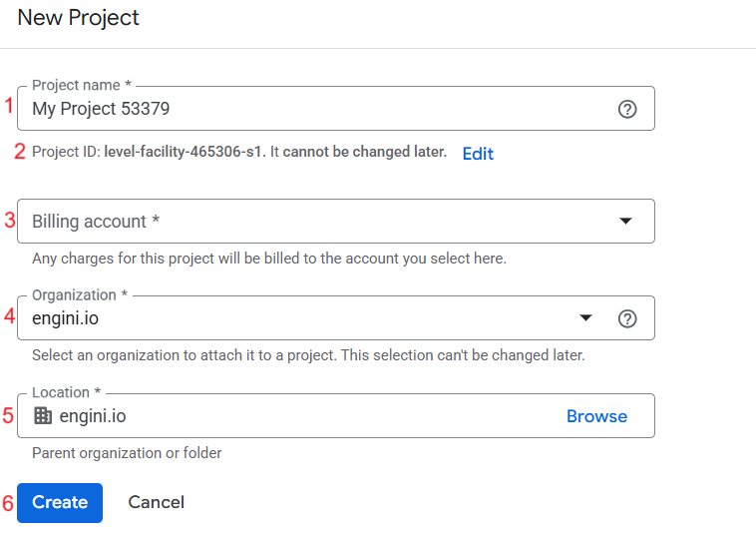Viewport: 756px width, 534px height.
Task: Expand the Organization dropdown arrow
Action: coord(586,318)
